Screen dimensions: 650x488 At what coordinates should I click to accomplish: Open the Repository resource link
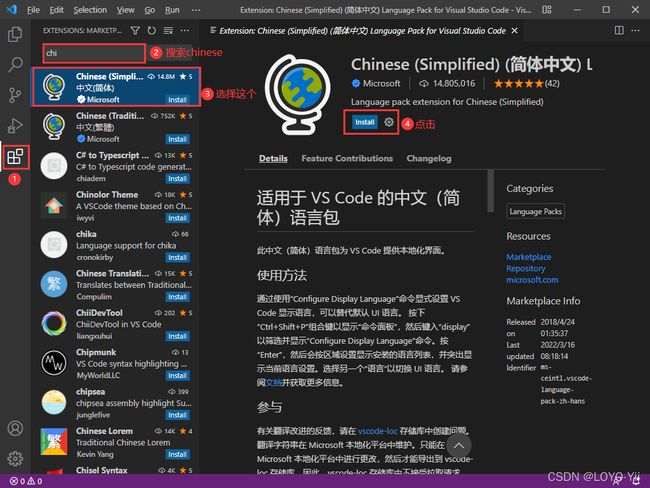(526, 268)
